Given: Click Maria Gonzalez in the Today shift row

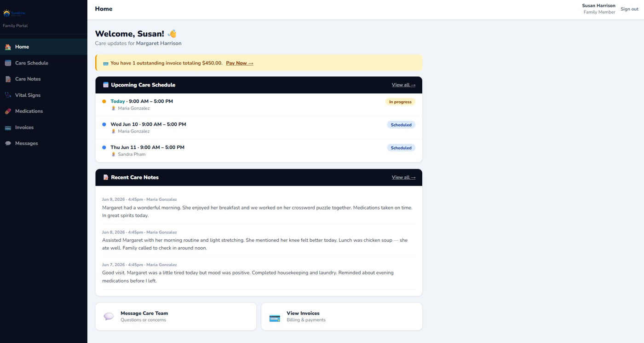Looking at the screenshot, I should (133, 109).
